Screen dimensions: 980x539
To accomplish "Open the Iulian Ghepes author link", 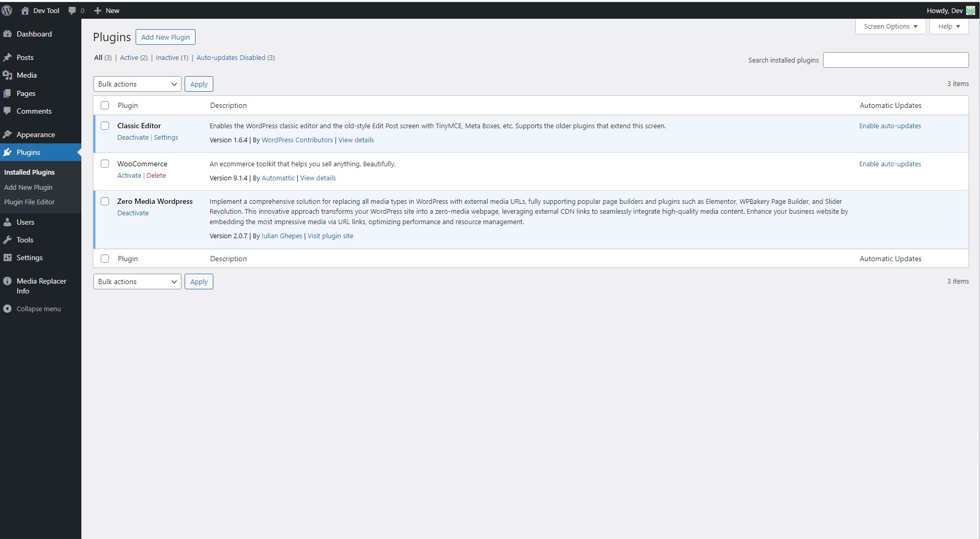I will 282,236.
